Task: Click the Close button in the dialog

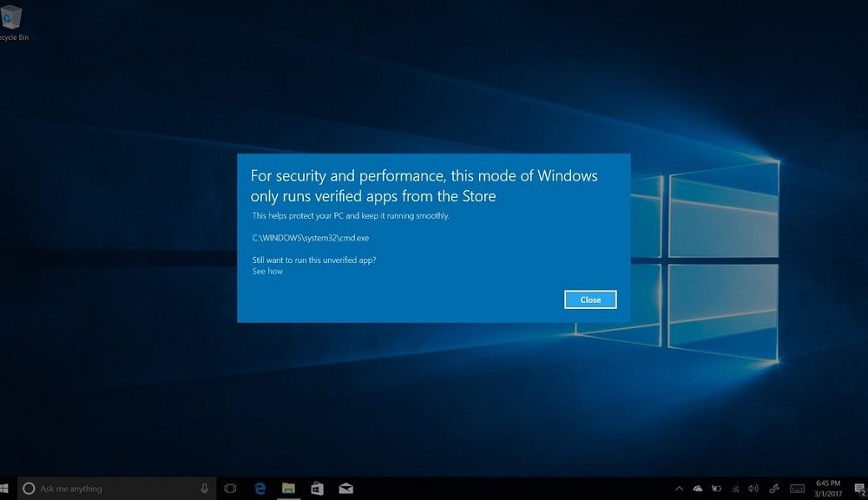Action: point(590,299)
